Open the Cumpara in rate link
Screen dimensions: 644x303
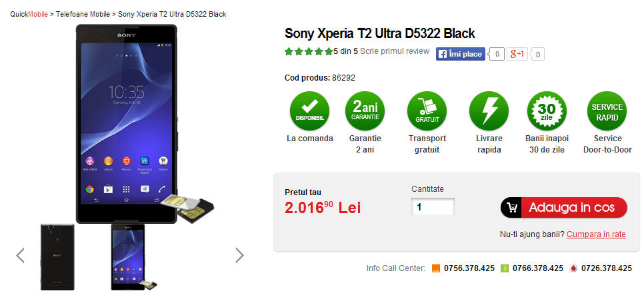click(x=596, y=234)
